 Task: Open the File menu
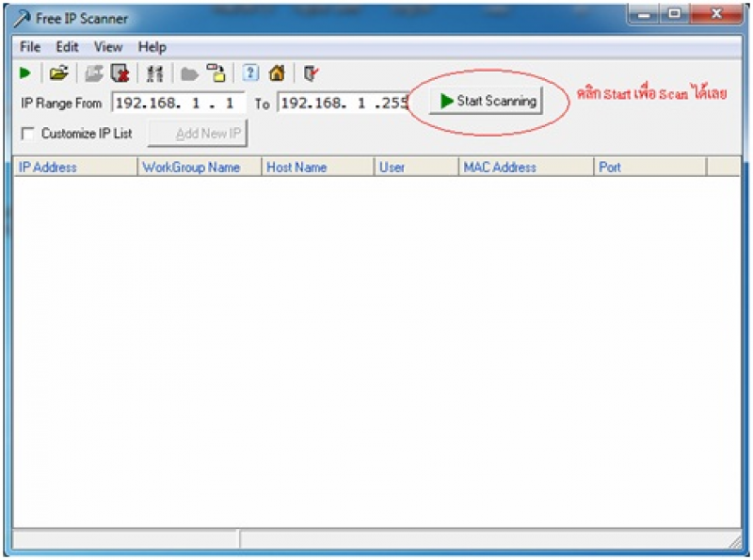point(30,47)
